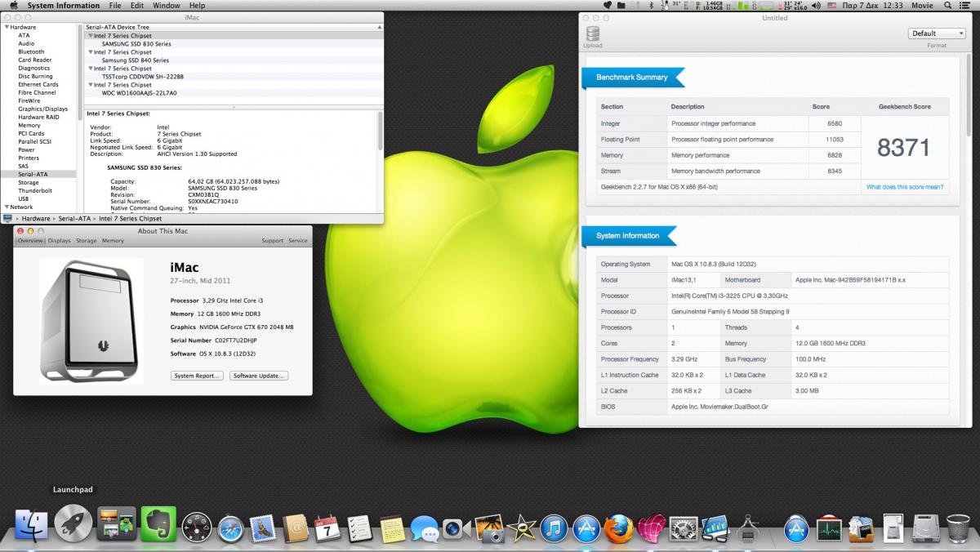Viewport: 980px width, 552px height.
Task: Collapse chipset node above WDC WD1600AAJS
Action: point(90,85)
